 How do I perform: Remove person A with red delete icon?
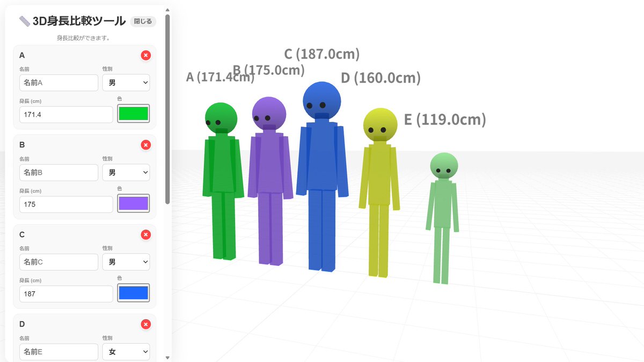point(146,55)
